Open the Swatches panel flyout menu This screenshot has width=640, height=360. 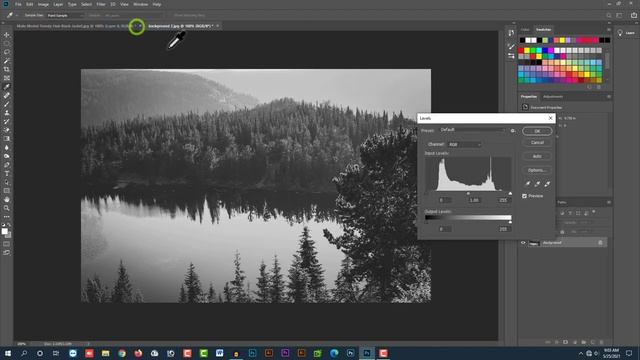pos(609,29)
